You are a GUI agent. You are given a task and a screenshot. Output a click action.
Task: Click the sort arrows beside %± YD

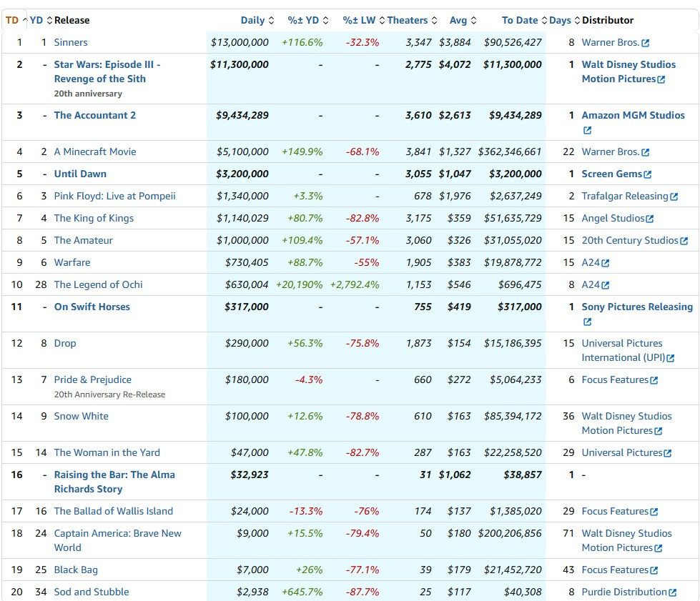pyautogui.click(x=325, y=21)
